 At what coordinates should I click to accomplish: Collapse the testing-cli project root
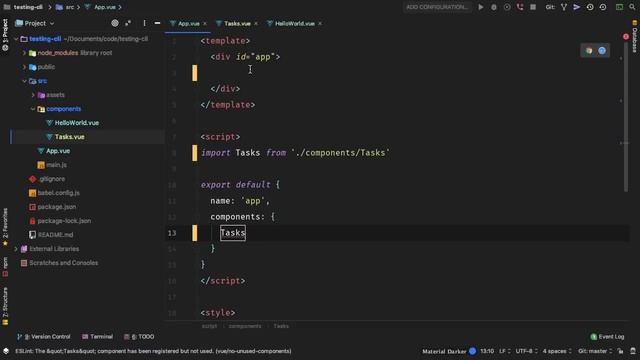click(16, 39)
